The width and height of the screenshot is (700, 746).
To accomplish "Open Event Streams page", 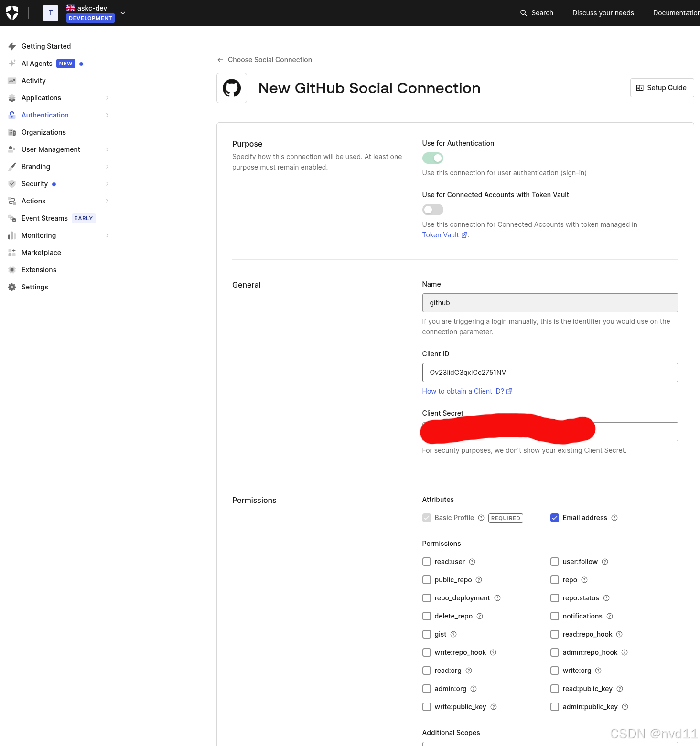I will [44, 218].
